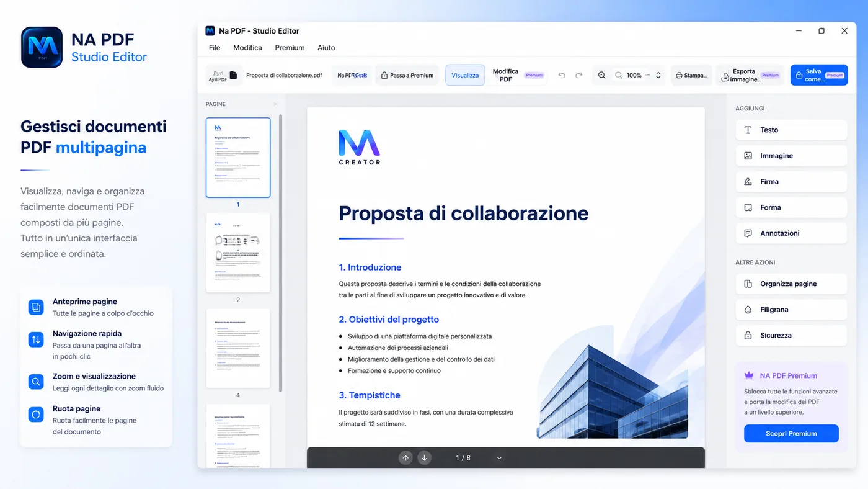Click Anteprime pagine feature icon
868x489 pixels.
pyautogui.click(x=36, y=307)
